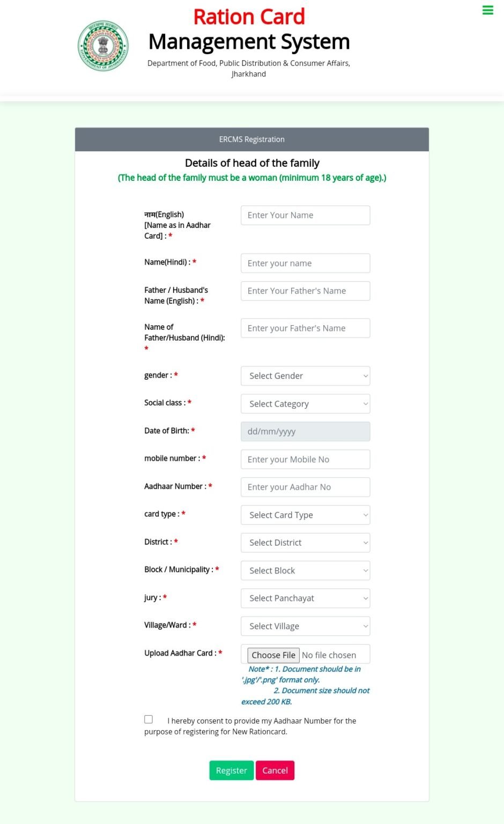Check the Aadhaar consent checkbox
This screenshot has height=824, width=504.
coord(149,719)
